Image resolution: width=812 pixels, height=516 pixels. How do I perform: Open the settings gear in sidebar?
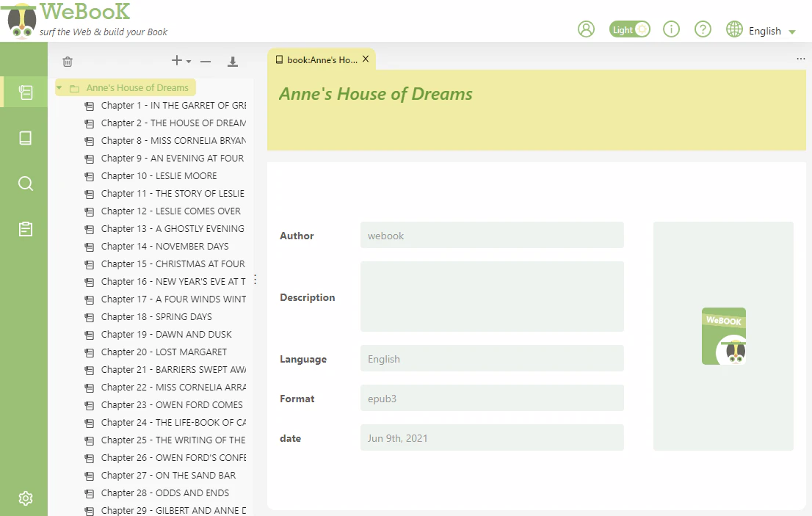(x=26, y=498)
